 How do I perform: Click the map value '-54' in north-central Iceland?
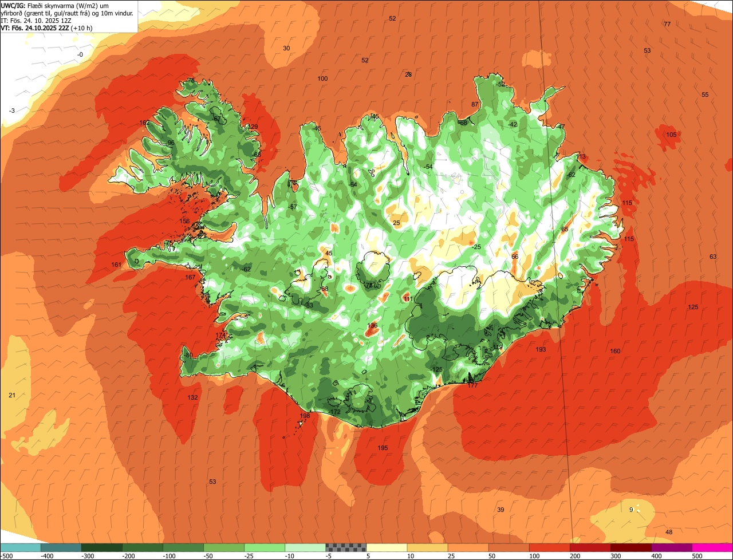[428, 167]
